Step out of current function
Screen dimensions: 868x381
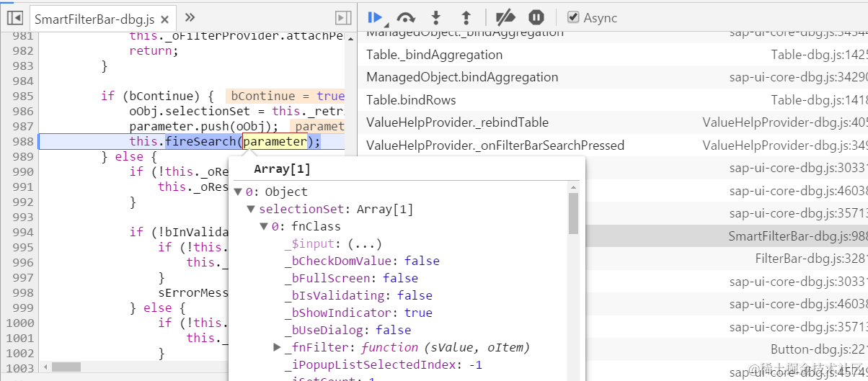pyautogui.click(x=466, y=17)
